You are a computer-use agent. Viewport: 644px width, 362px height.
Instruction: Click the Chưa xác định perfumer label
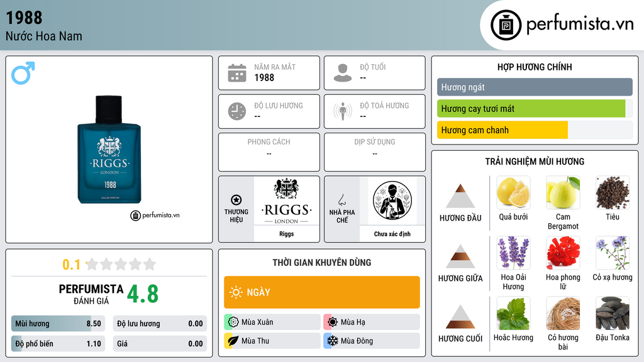point(392,234)
